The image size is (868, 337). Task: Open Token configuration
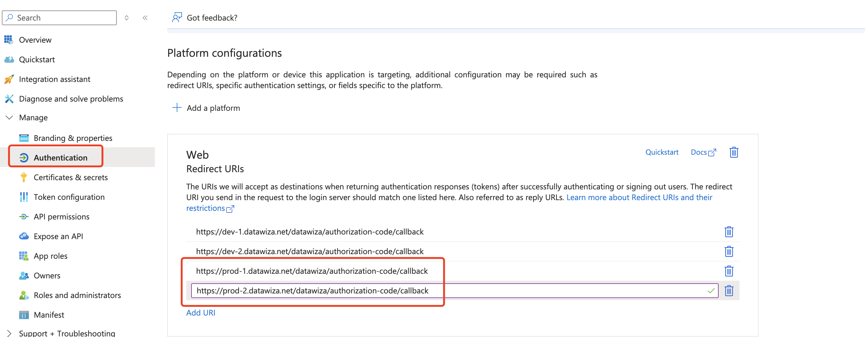pos(69,197)
